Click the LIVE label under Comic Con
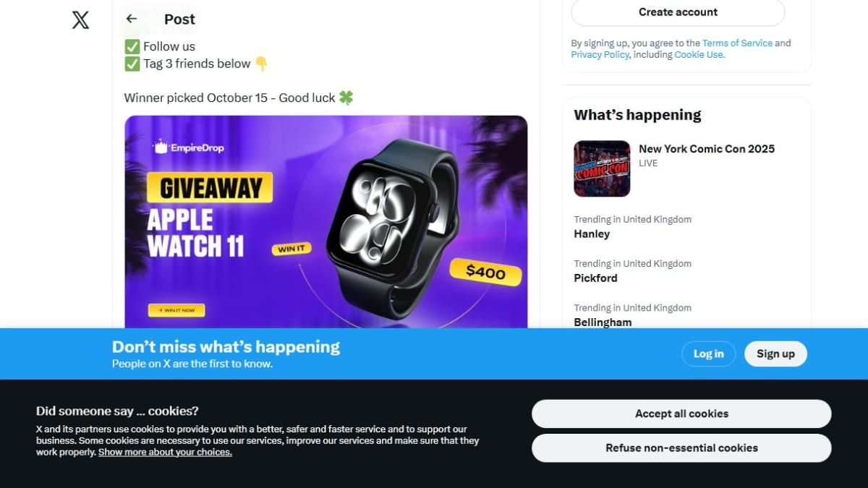This screenshot has height=488, width=868. [648, 163]
